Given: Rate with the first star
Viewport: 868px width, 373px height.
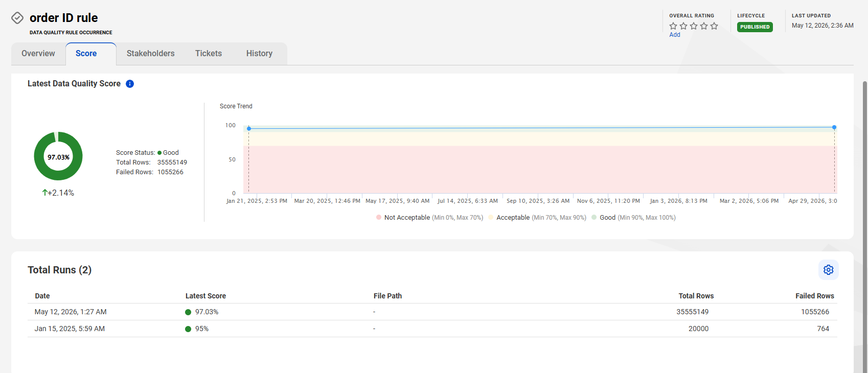Looking at the screenshot, I should coord(673,26).
